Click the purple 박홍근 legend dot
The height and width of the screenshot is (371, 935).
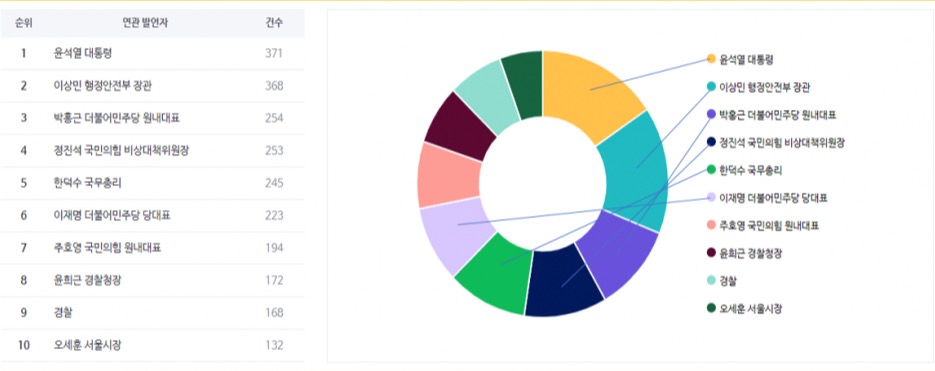point(711,114)
